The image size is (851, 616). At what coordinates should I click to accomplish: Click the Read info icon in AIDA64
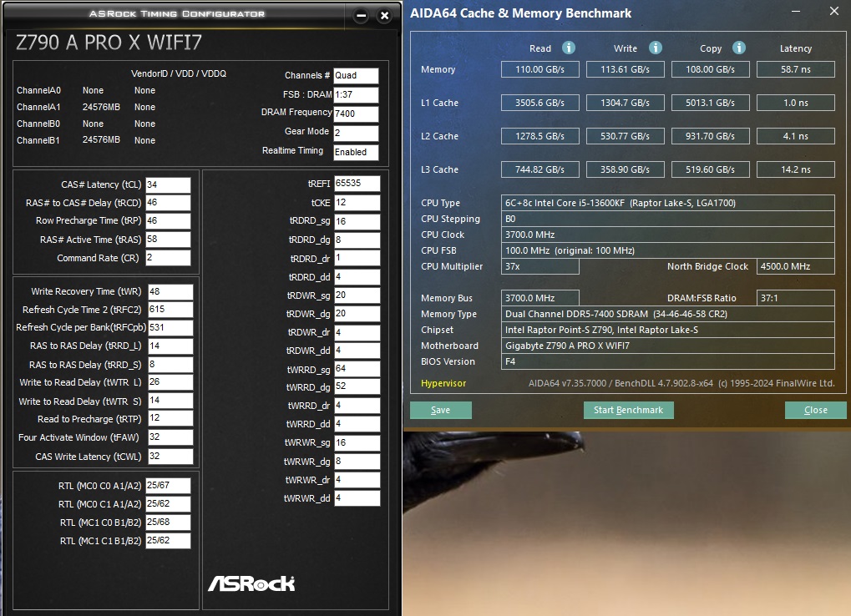(568, 48)
